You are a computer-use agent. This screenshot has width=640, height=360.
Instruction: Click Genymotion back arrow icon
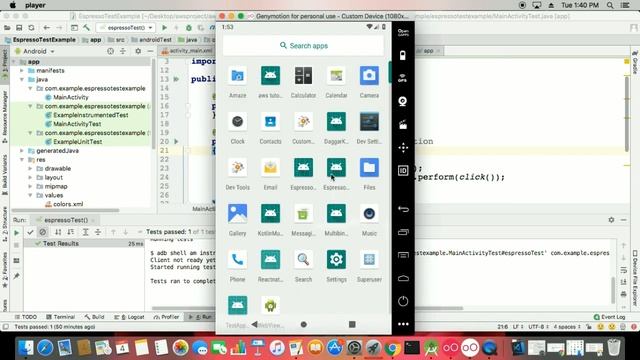pyautogui.click(x=403, y=209)
